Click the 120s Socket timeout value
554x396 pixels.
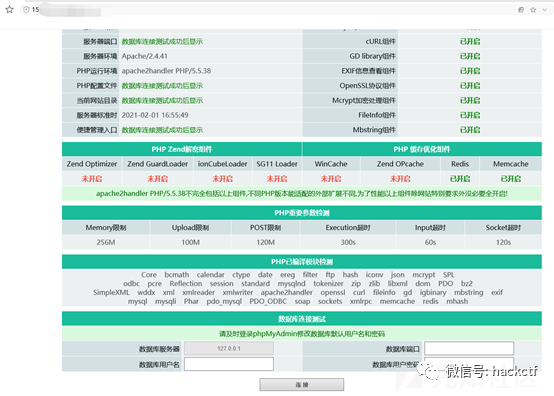503,242
